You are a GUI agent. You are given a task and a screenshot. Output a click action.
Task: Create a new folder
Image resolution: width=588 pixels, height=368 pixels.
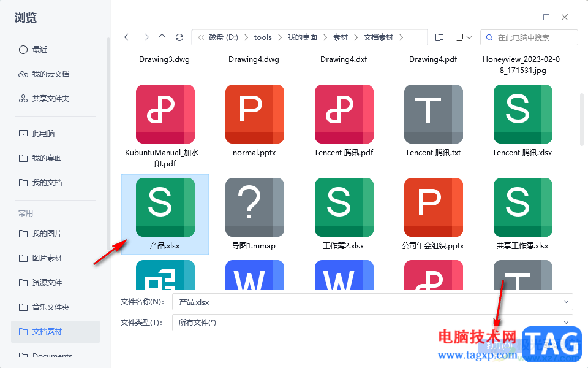click(440, 37)
